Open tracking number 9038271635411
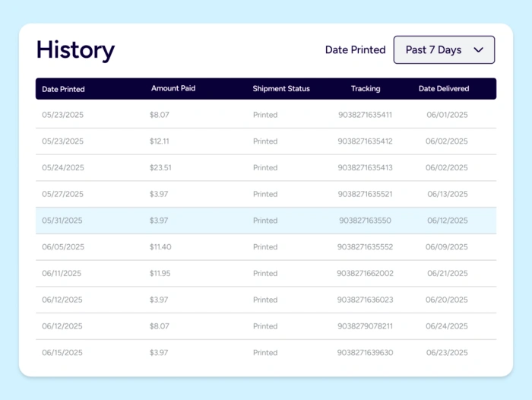This screenshot has width=532, height=400. pyautogui.click(x=365, y=115)
